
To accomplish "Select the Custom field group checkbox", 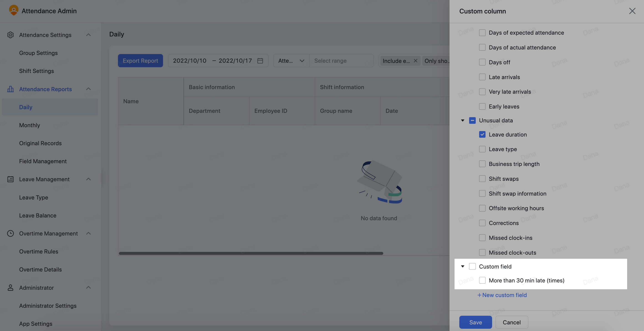I will [x=472, y=266].
